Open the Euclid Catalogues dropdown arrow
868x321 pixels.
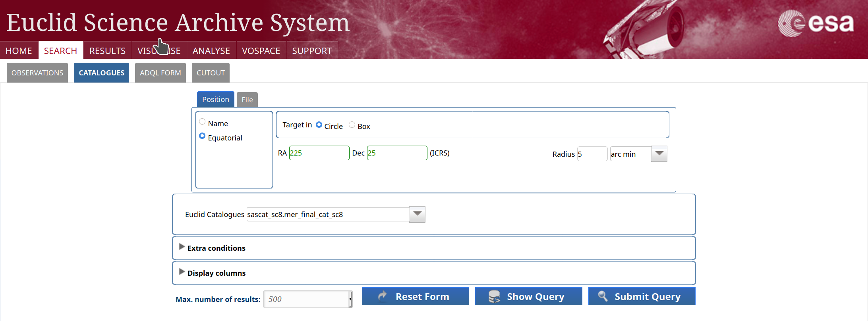(417, 214)
